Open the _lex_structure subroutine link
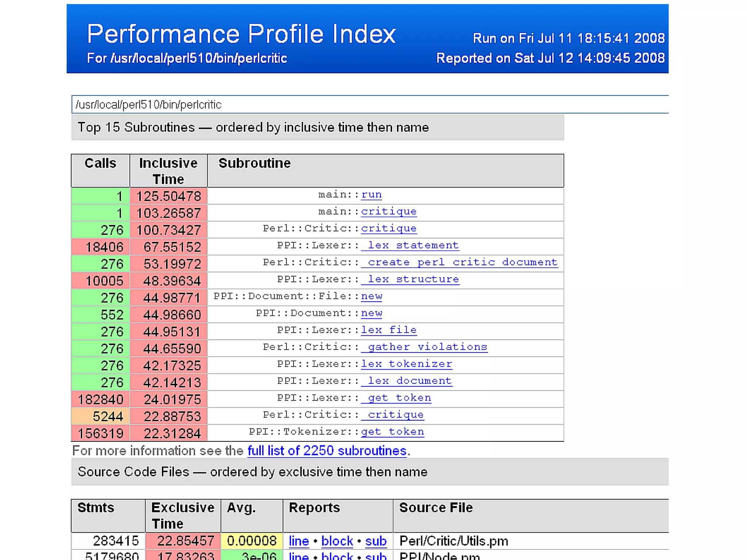Viewport: 747px width, 560px height. 410,279
